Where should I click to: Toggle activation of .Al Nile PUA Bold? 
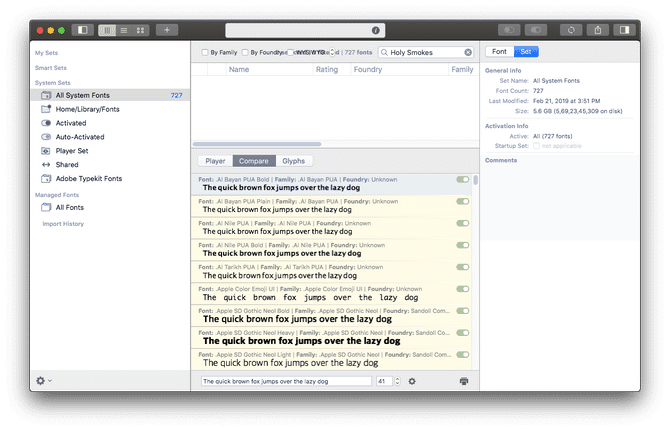coord(463,245)
